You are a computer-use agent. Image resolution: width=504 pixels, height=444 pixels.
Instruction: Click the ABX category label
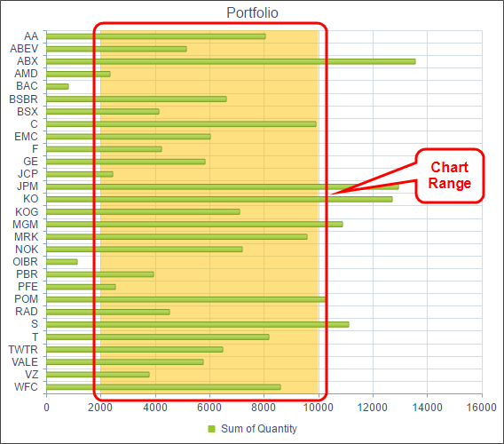tap(28, 61)
